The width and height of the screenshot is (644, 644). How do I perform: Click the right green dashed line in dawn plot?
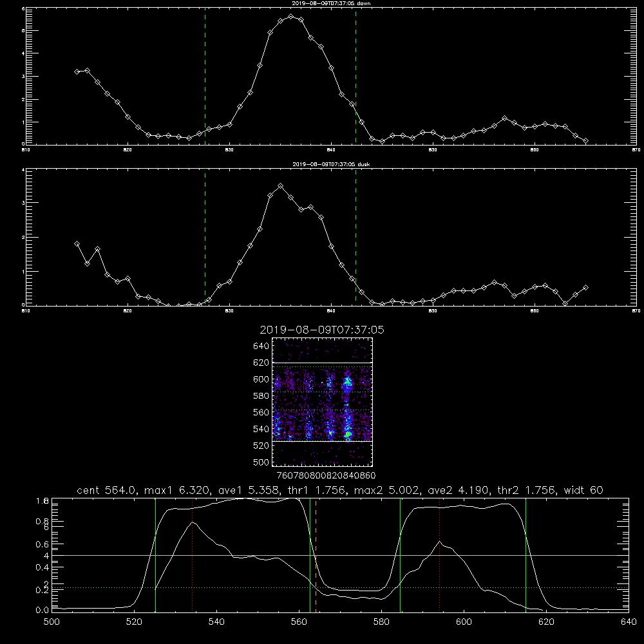(355, 77)
